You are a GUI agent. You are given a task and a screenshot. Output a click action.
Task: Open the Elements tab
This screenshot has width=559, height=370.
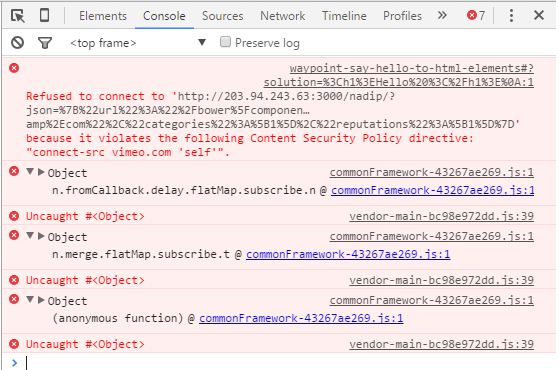(103, 16)
